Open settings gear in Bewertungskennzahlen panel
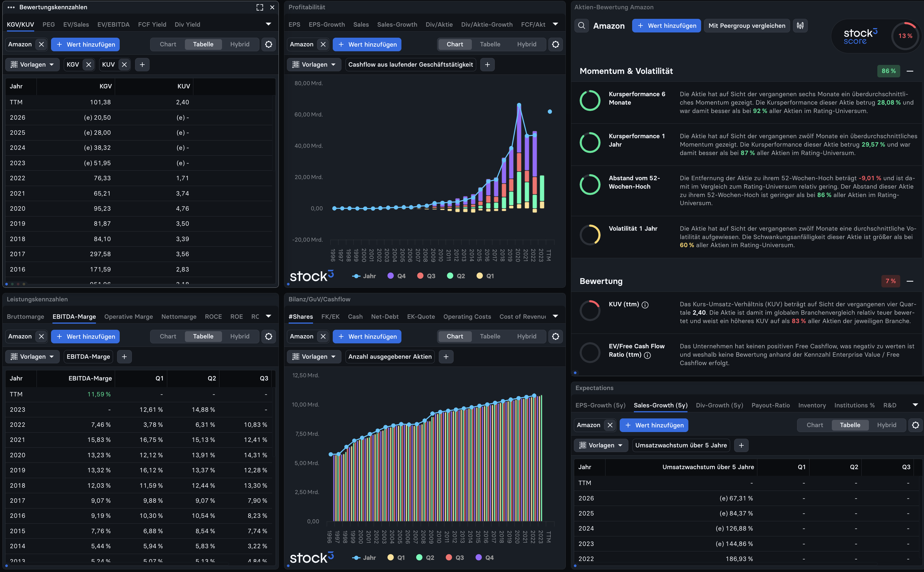The height and width of the screenshot is (572, 924). tap(269, 44)
